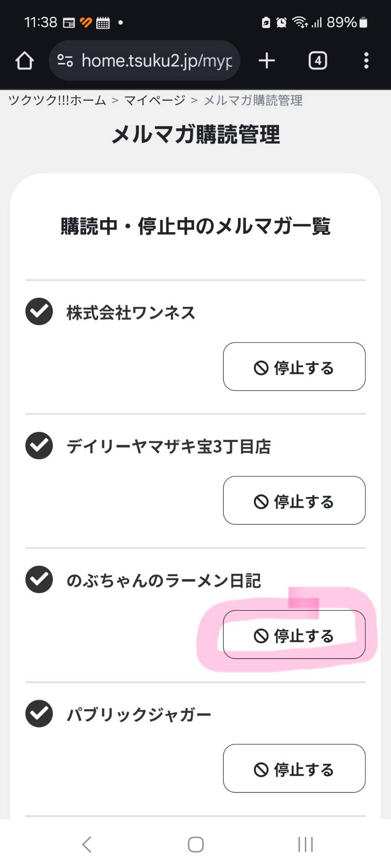This screenshot has width=391, height=868.
Task: Open the browser three-dot menu
Action: coord(366,61)
